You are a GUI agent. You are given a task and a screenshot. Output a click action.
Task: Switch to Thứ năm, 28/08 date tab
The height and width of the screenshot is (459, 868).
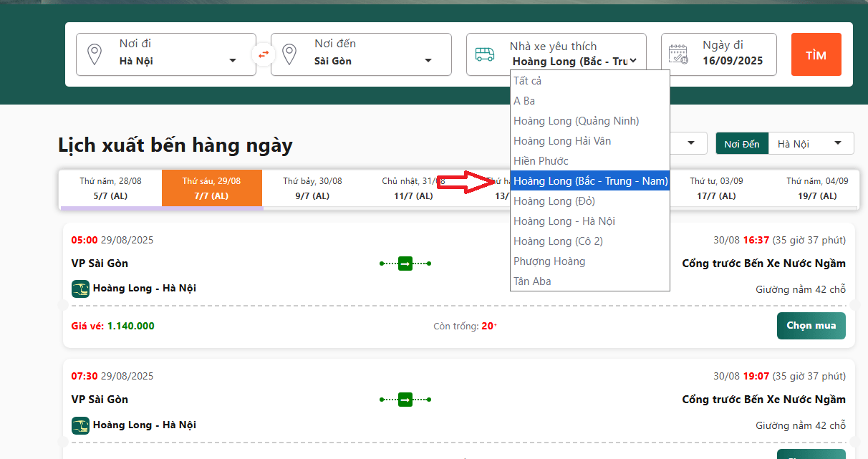(x=111, y=188)
